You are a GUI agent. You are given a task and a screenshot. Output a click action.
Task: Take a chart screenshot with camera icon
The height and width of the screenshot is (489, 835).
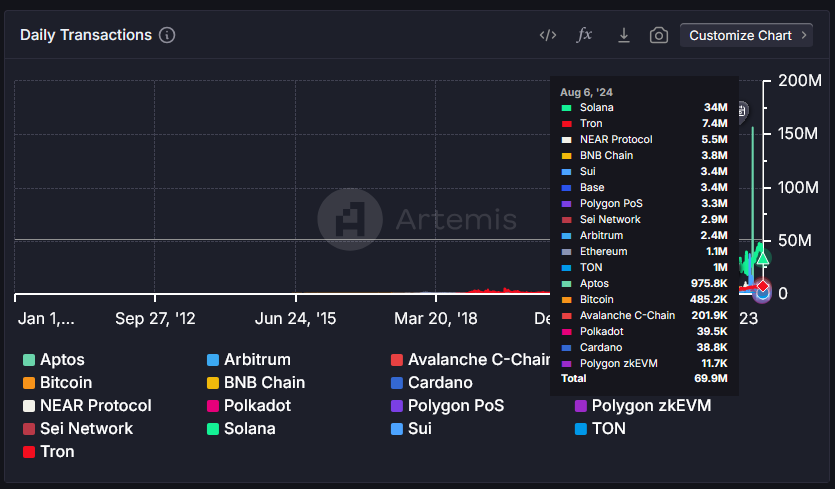tap(659, 36)
